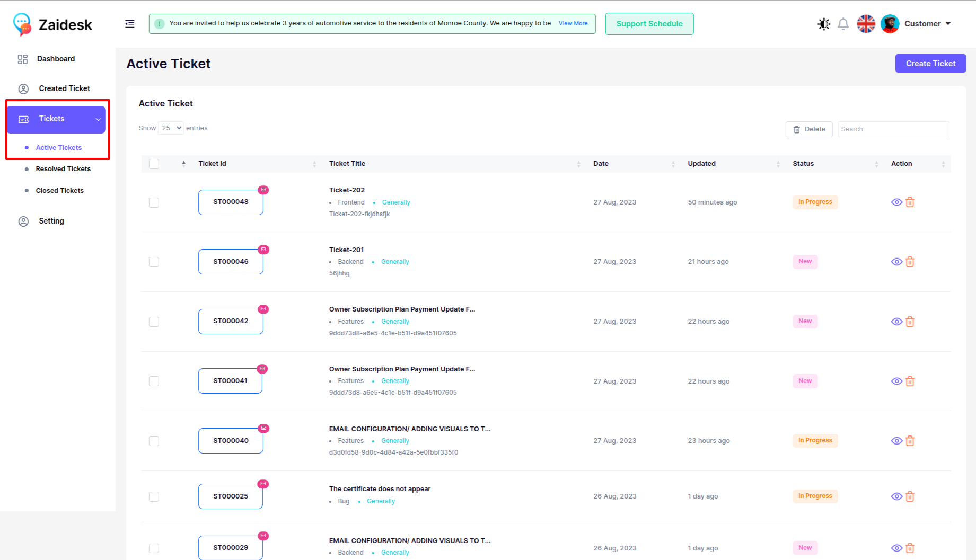Click the Dashboard grid icon
Image resolution: width=976 pixels, height=560 pixels.
(x=23, y=59)
